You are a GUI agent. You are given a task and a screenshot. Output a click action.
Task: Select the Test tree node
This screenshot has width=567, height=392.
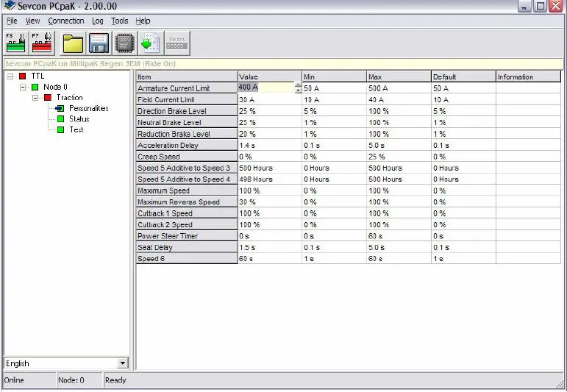tap(76, 129)
